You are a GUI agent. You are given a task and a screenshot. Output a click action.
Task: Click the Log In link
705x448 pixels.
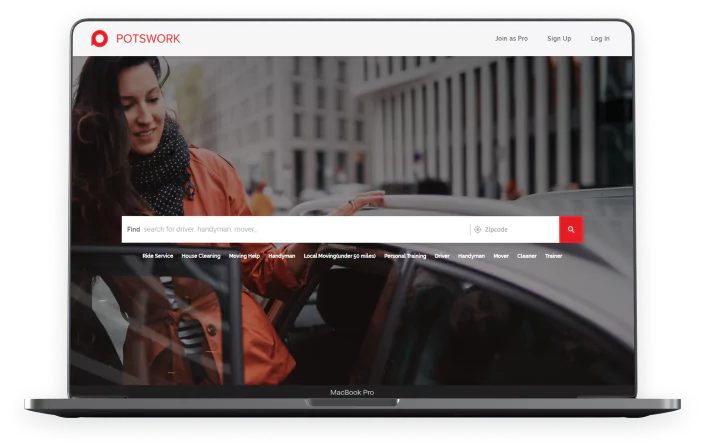coord(600,39)
